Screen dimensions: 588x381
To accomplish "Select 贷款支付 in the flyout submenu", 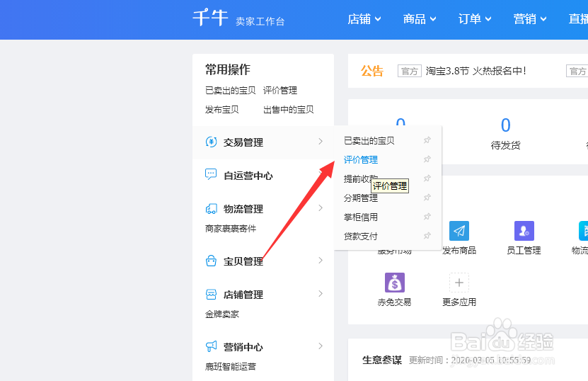I will [x=361, y=237].
